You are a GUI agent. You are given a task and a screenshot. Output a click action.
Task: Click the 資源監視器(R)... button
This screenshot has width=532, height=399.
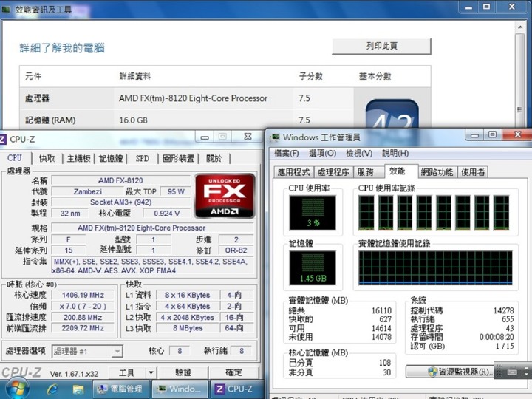(451, 372)
